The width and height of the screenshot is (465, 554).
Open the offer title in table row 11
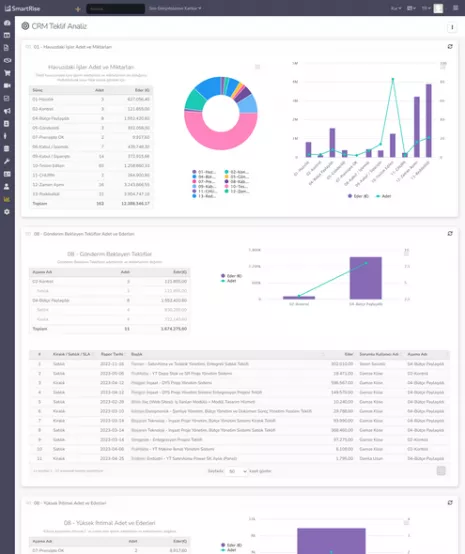pyautogui.click(x=184, y=459)
